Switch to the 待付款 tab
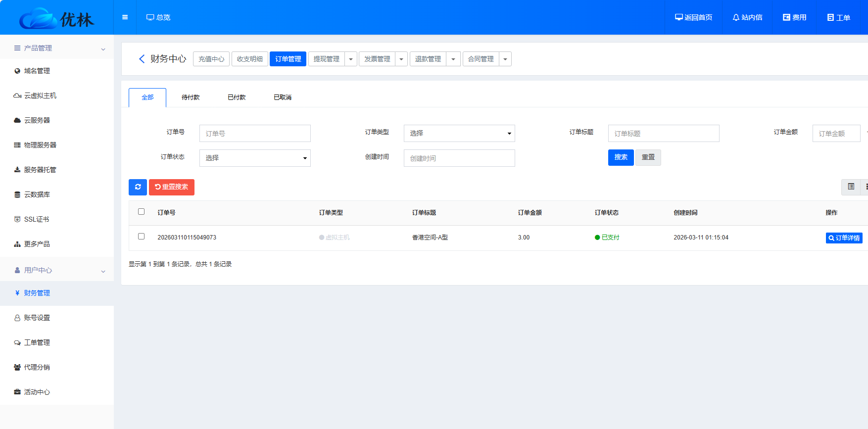The height and width of the screenshot is (429, 868). tap(191, 97)
